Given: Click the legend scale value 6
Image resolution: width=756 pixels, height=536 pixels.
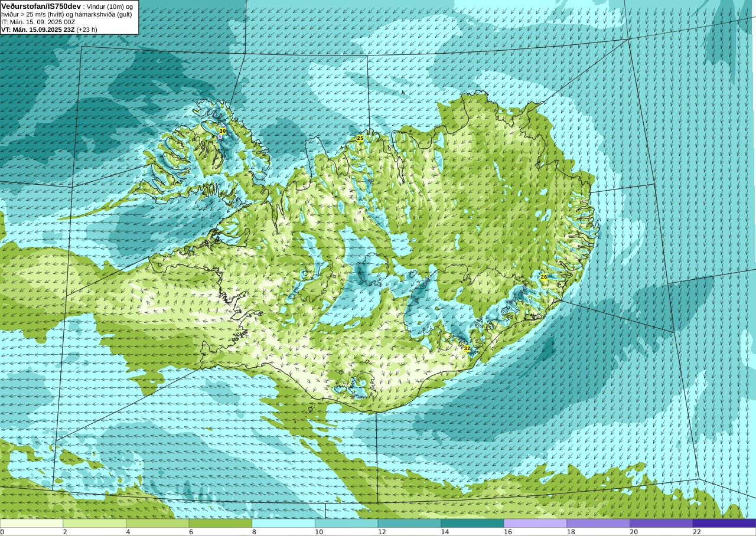Looking at the screenshot, I should pyautogui.click(x=191, y=532).
